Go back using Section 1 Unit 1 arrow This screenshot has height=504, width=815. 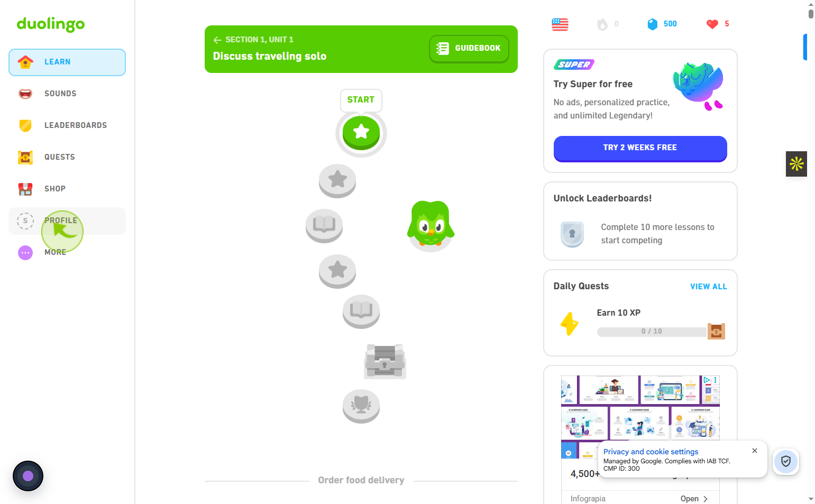(217, 40)
